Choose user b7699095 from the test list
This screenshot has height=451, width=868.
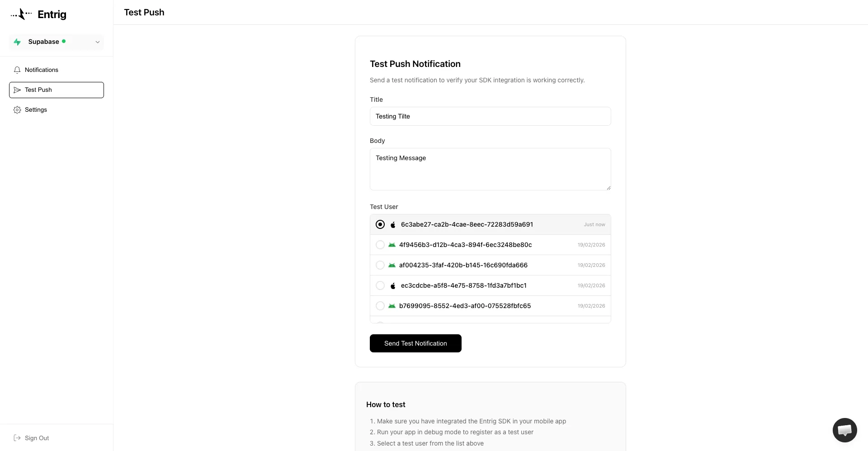point(380,306)
